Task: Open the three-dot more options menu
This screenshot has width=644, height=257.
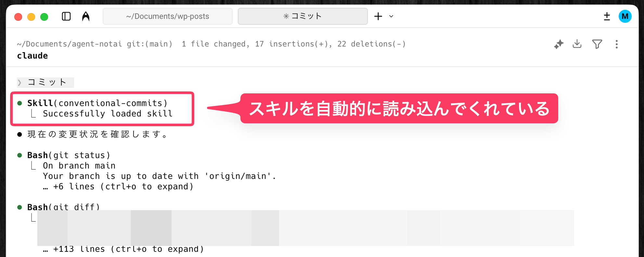Action: 616,44
